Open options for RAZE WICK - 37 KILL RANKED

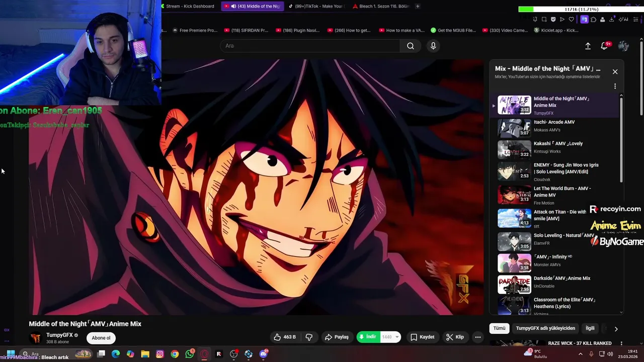point(621,343)
